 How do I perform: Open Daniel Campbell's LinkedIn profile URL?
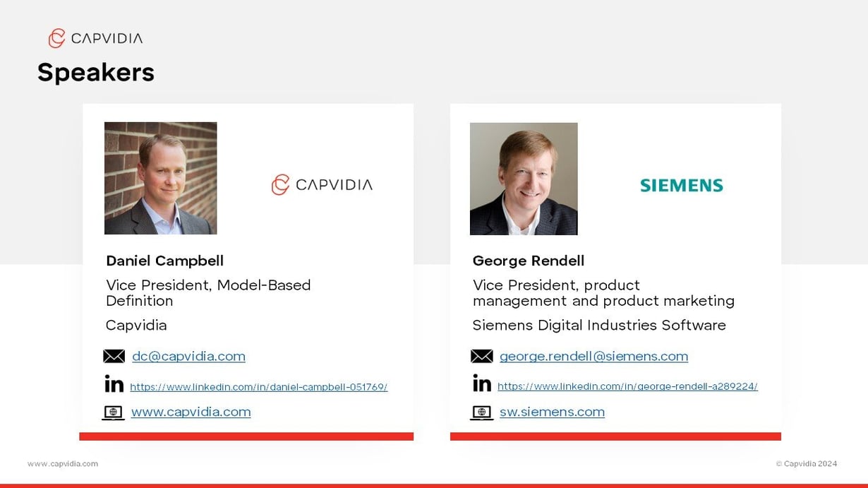pos(258,387)
